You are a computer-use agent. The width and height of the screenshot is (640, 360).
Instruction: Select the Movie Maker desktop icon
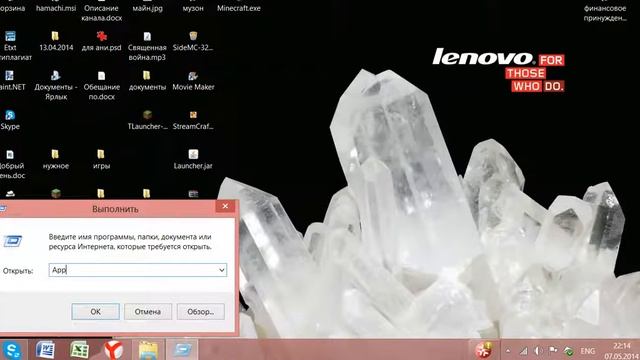(x=193, y=76)
